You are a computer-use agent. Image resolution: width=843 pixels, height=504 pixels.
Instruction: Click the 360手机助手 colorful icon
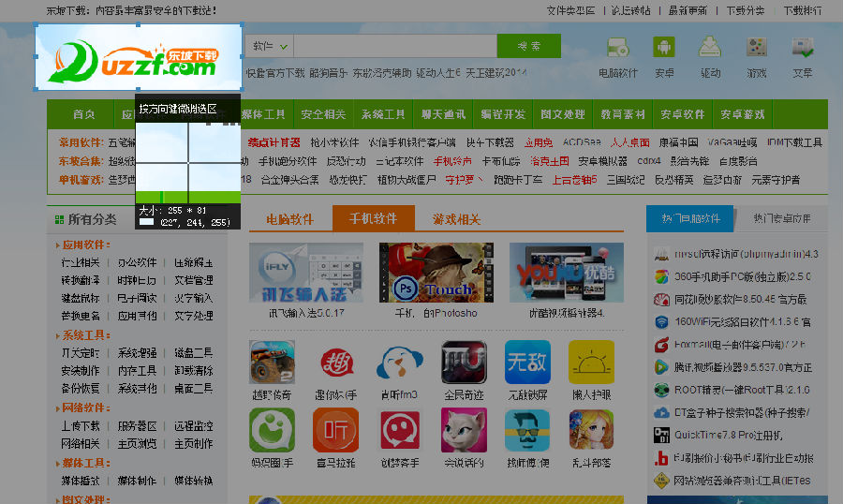click(661, 277)
